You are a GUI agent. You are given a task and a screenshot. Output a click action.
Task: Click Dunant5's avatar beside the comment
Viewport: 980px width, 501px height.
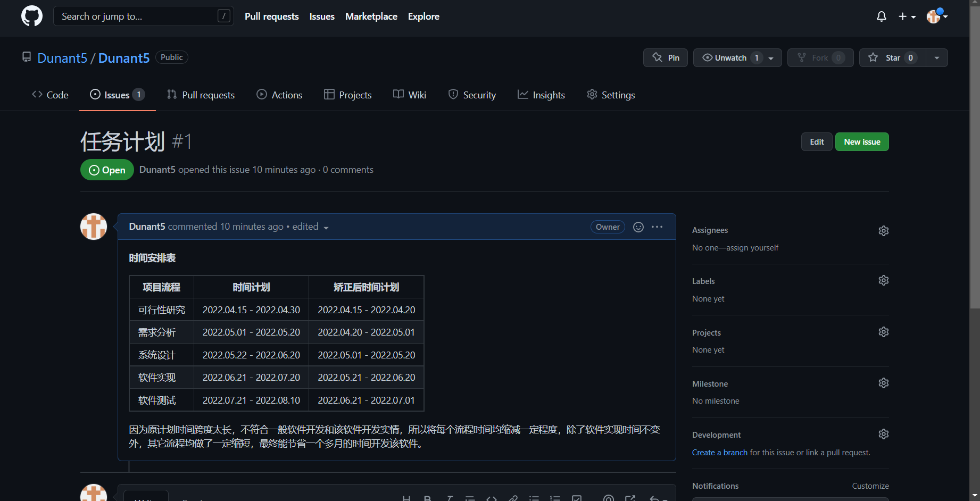[x=94, y=227]
